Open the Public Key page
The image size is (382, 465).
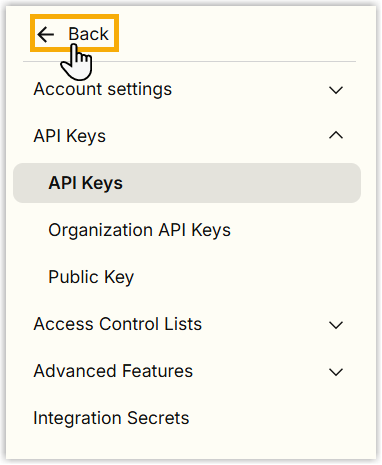click(91, 277)
